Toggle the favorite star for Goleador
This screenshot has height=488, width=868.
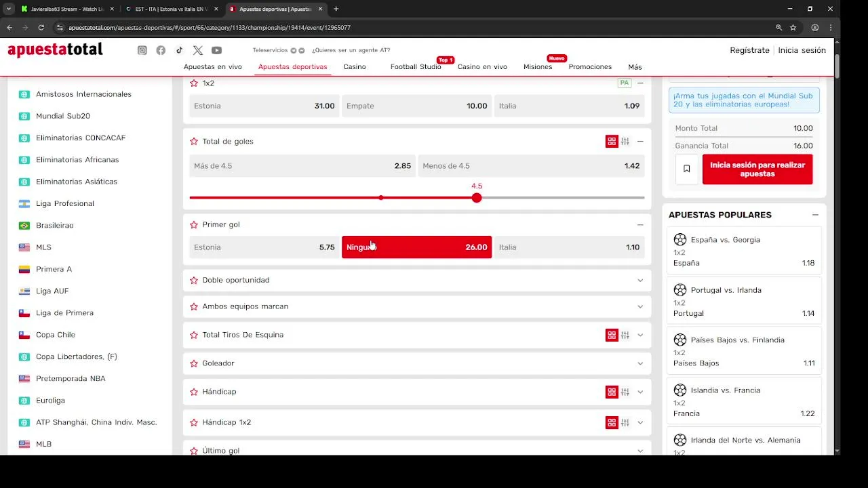(x=194, y=363)
